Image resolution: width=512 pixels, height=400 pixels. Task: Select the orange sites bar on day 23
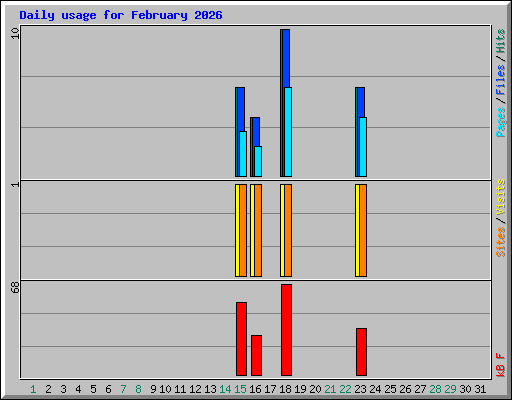click(x=363, y=230)
